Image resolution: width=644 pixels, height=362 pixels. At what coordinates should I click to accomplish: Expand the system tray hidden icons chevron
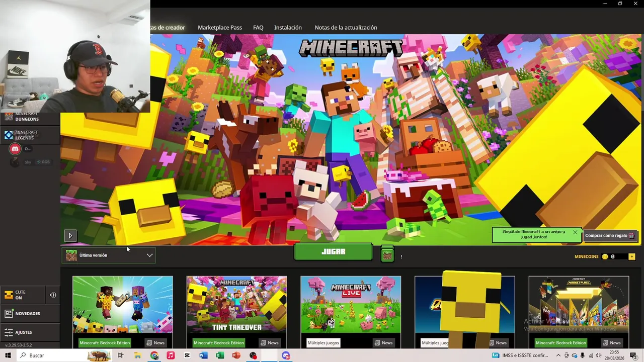tap(558, 355)
